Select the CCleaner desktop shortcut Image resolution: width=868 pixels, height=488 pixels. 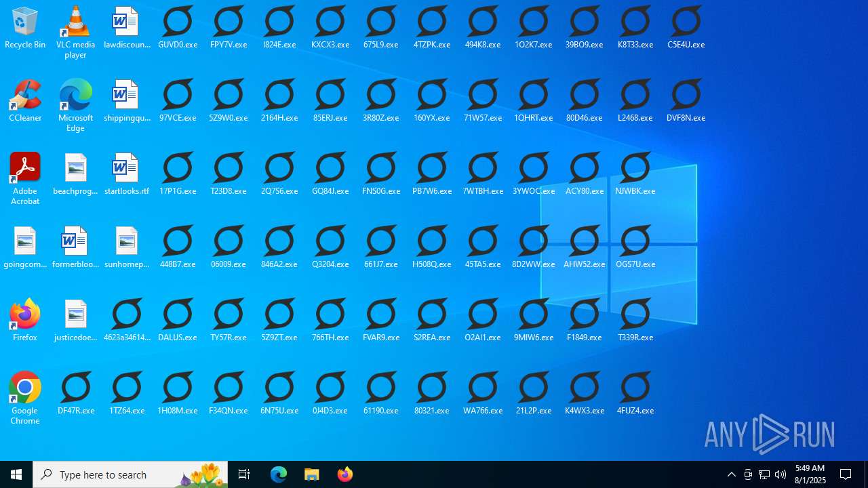point(25,102)
